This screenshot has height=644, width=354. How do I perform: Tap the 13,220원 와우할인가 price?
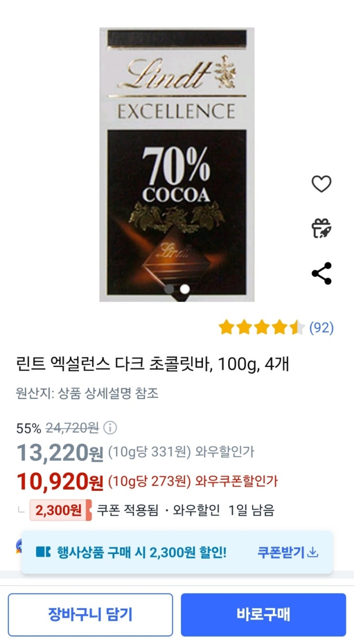135,452
